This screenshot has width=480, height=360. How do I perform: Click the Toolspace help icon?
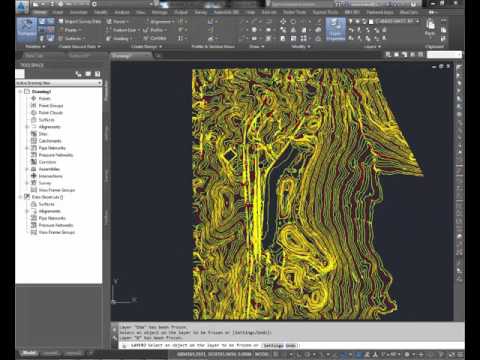click(x=97, y=74)
